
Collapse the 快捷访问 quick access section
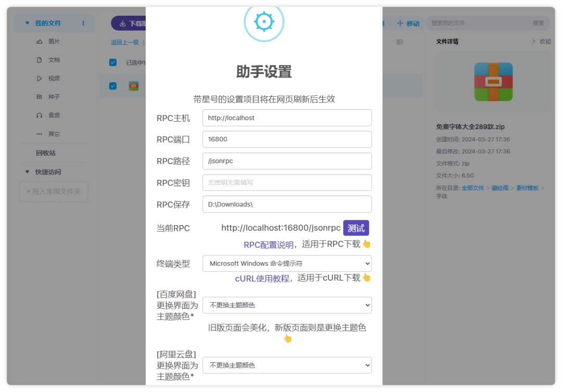point(28,172)
